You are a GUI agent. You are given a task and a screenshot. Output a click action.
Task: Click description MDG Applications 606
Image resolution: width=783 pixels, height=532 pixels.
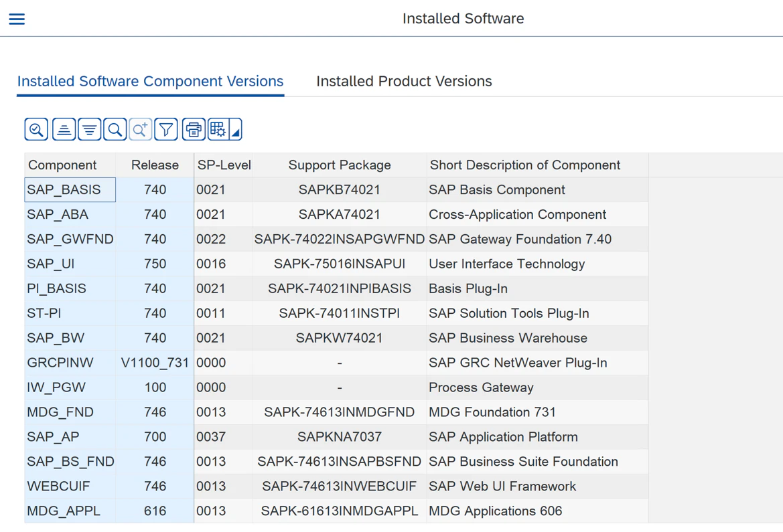pos(537,511)
